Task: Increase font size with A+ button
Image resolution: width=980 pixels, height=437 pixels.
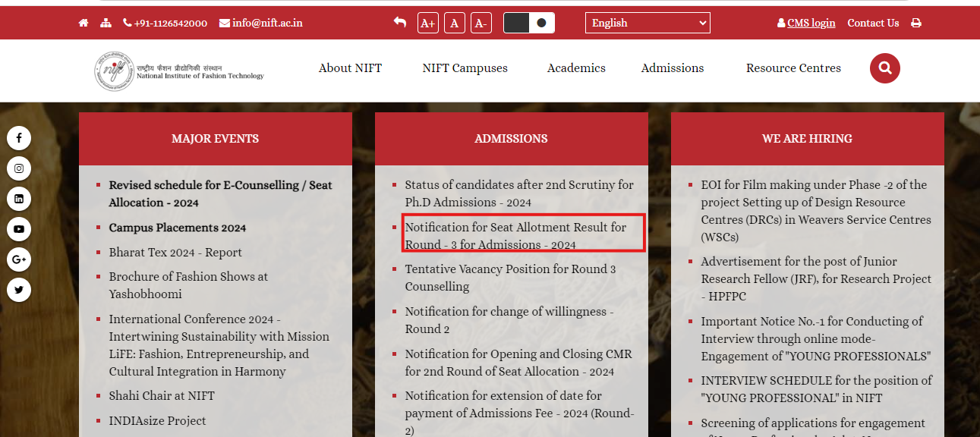Action: coord(428,23)
